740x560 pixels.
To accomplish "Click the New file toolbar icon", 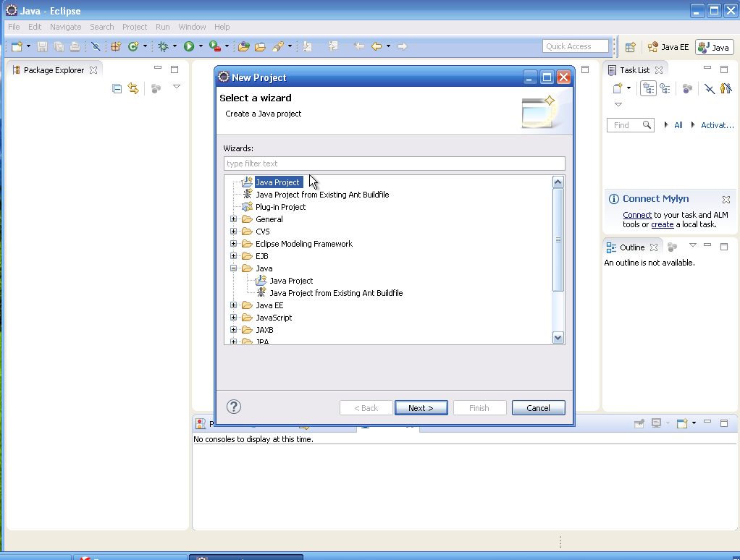I will (x=17, y=46).
